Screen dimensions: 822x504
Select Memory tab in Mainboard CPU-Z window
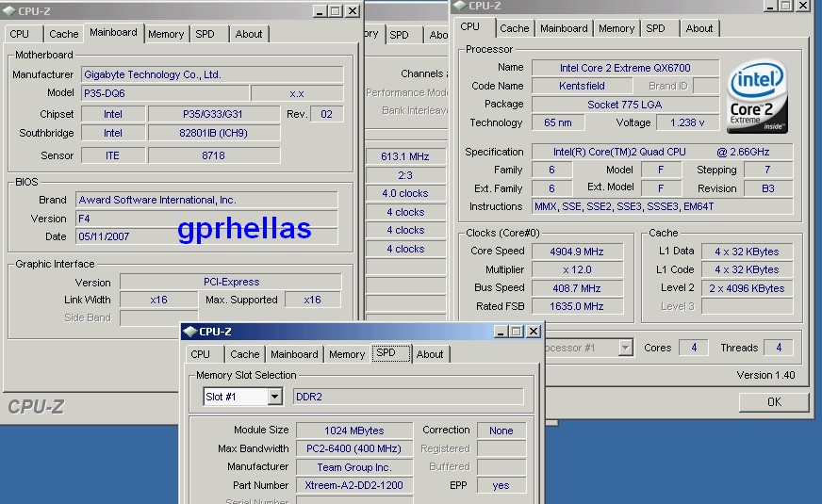coord(166,34)
